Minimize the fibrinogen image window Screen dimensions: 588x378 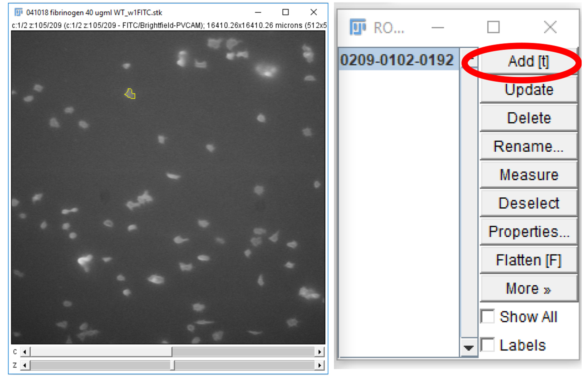click(x=258, y=12)
